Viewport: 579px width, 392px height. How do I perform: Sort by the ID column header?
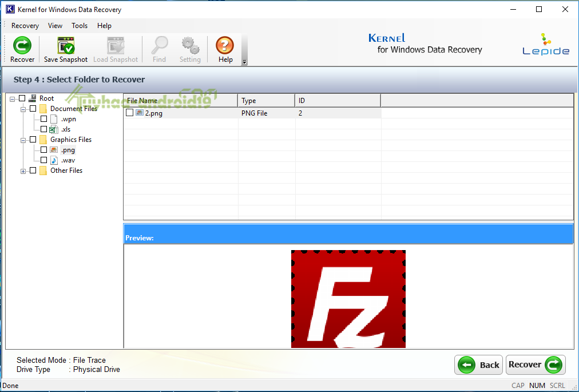tap(338, 101)
